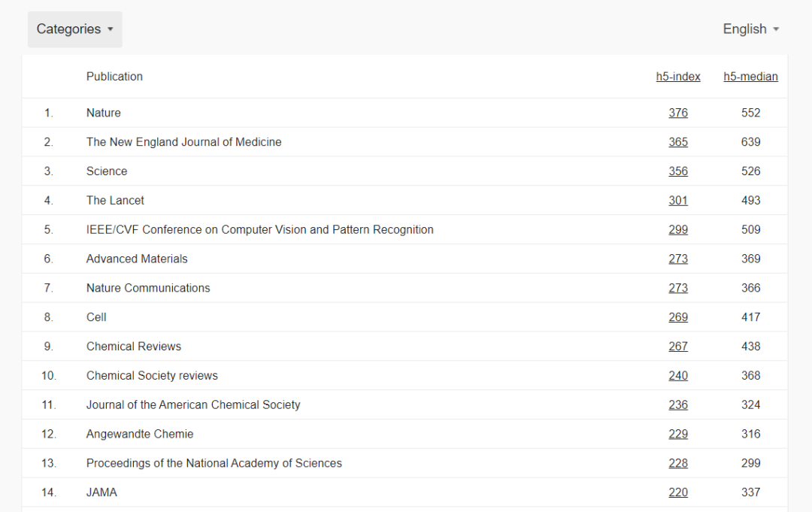
Task: Click JAMA's h5-median value 337
Action: point(750,492)
